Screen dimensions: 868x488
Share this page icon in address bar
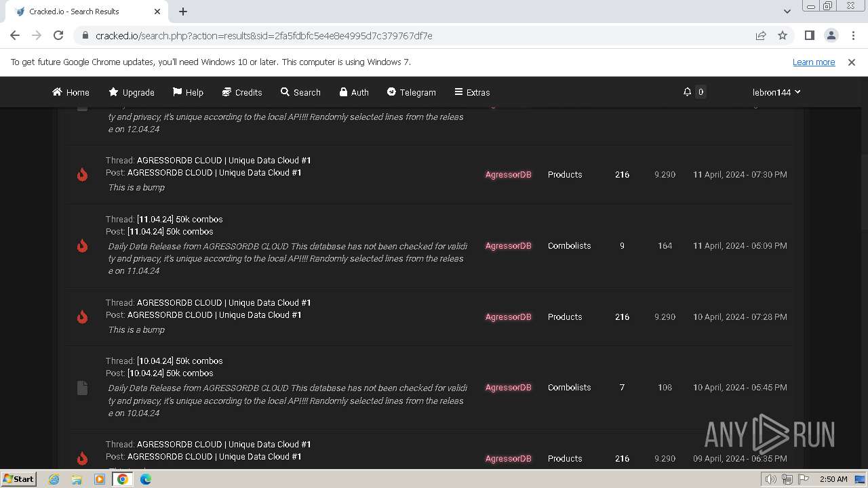[761, 35]
